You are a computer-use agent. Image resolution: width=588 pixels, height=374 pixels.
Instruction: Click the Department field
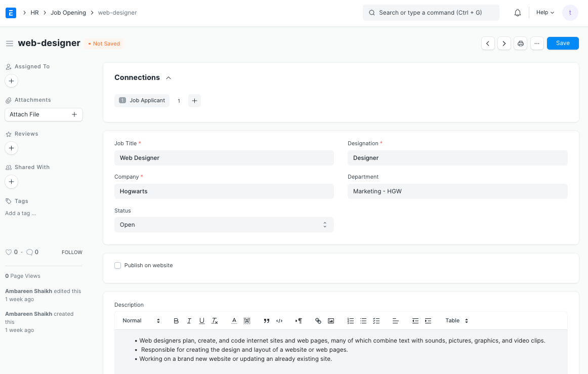click(457, 191)
